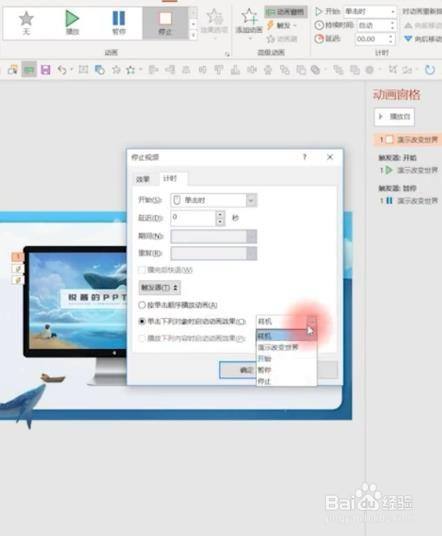Select the star None animation option
This screenshot has width=442, height=536.
click(26, 23)
